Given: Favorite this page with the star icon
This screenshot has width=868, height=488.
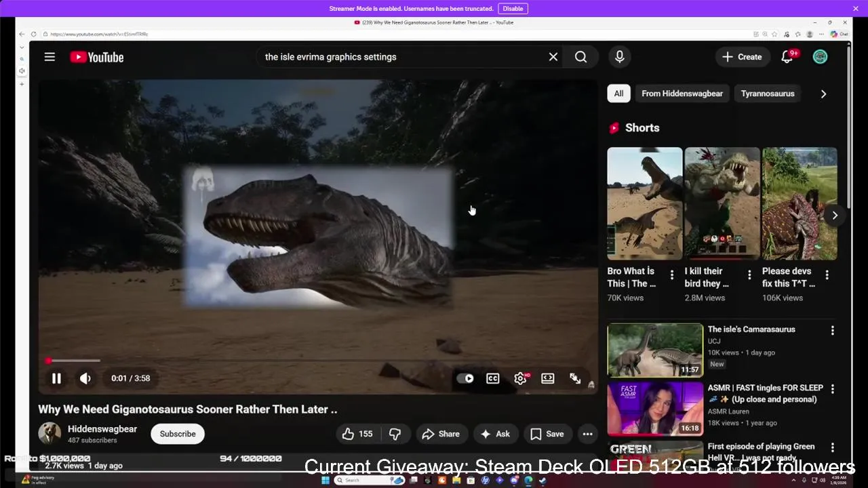Looking at the screenshot, I should point(775,34).
